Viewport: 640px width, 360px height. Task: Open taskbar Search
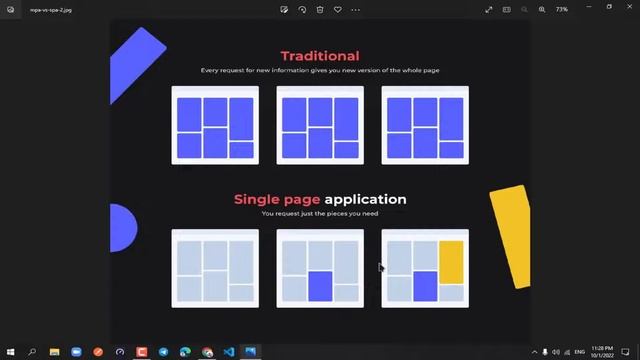pyautogui.click(x=32, y=352)
